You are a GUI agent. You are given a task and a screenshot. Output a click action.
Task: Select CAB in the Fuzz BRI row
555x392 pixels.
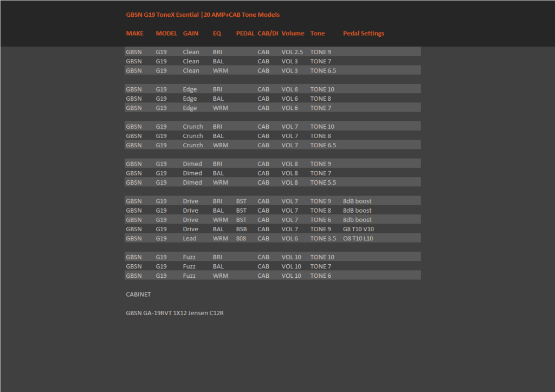(263, 257)
